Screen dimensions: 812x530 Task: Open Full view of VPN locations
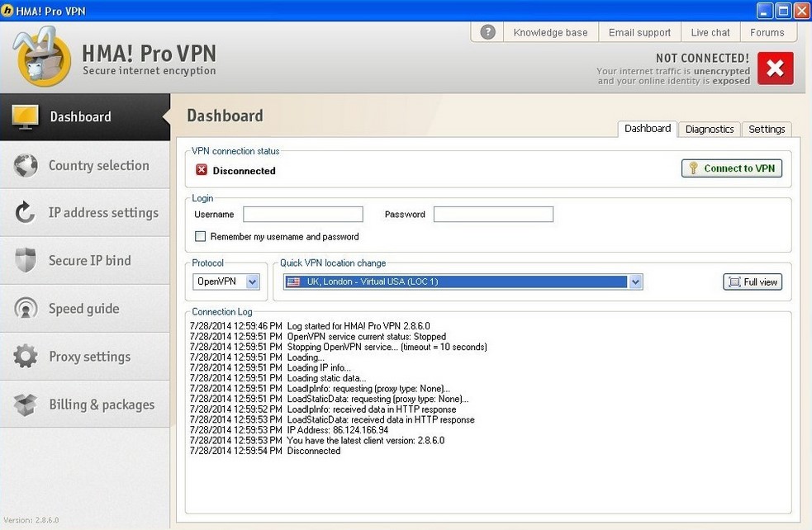coord(752,281)
